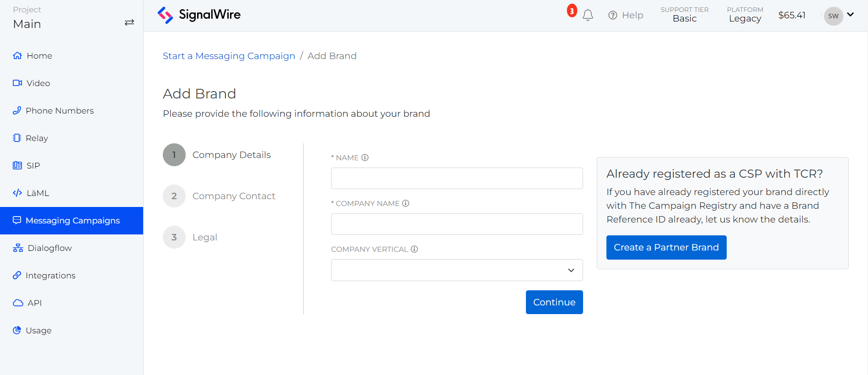The image size is (868, 375).
Task: Click the info icon next to NAME
Action: click(365, 158)
